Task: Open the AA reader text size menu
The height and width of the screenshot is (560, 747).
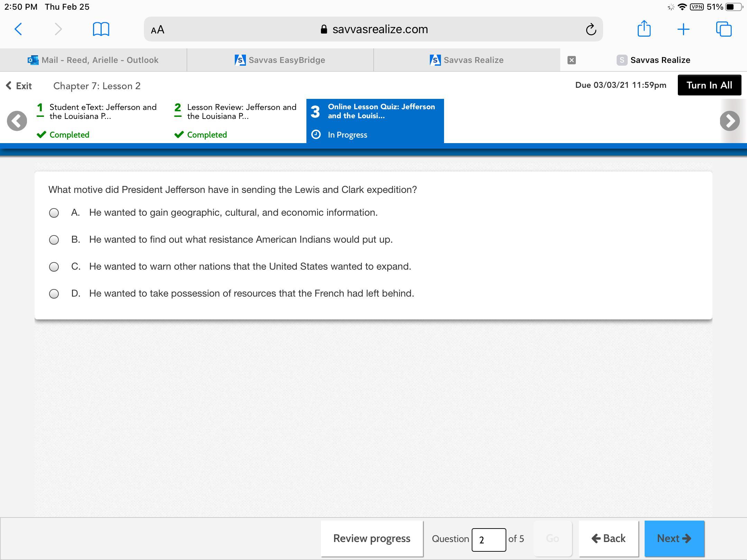Action: [x=158, y=30]
